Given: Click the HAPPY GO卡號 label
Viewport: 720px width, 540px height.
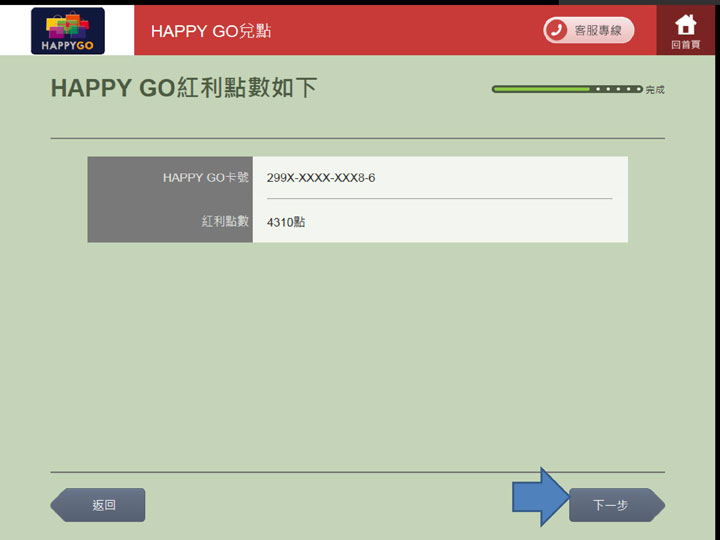Looking at the screenshot, I should click(x=206, y=178).
